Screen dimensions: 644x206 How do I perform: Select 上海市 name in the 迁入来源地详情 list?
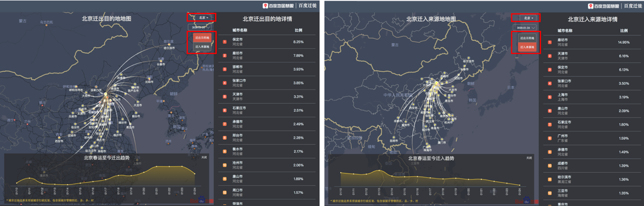(x=562, y=95)
